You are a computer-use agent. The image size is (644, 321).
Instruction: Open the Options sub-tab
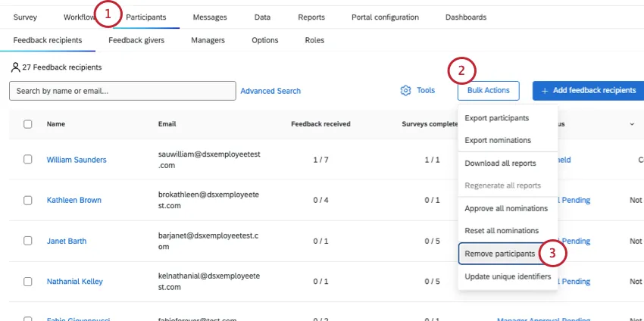click(265, 40)
